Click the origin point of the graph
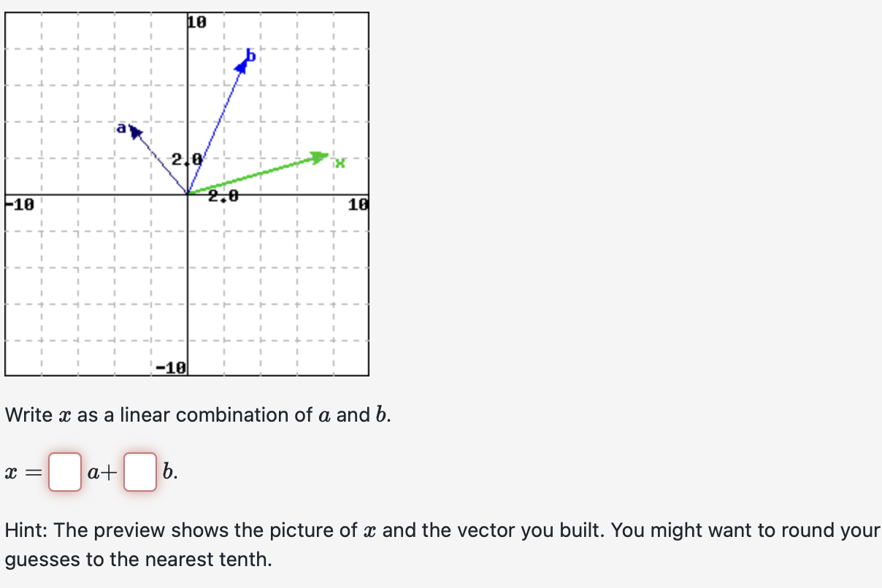The height and width of the screenshot is (588, 882). click(188, 193)
